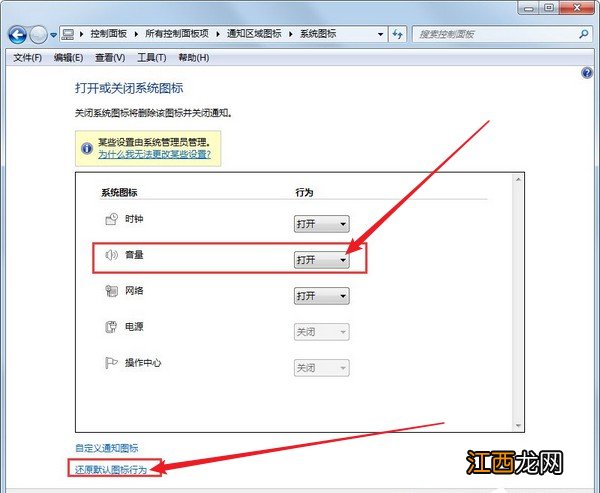This screenshot has width=600, height=493.
Task: Select the 电源 row label
Action: [134, 327]
